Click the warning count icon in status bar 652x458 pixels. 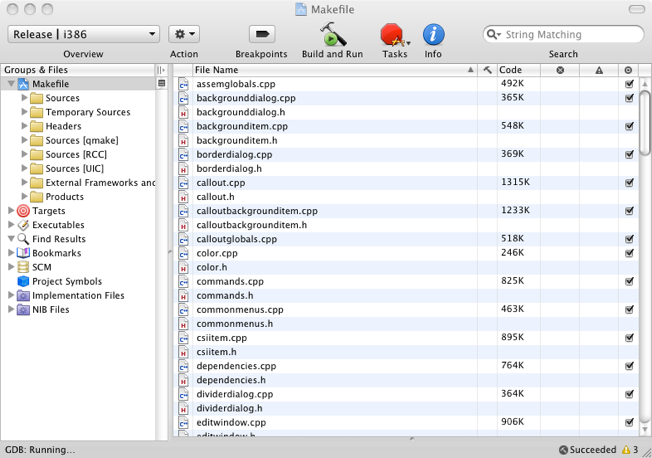pos(626,450)
